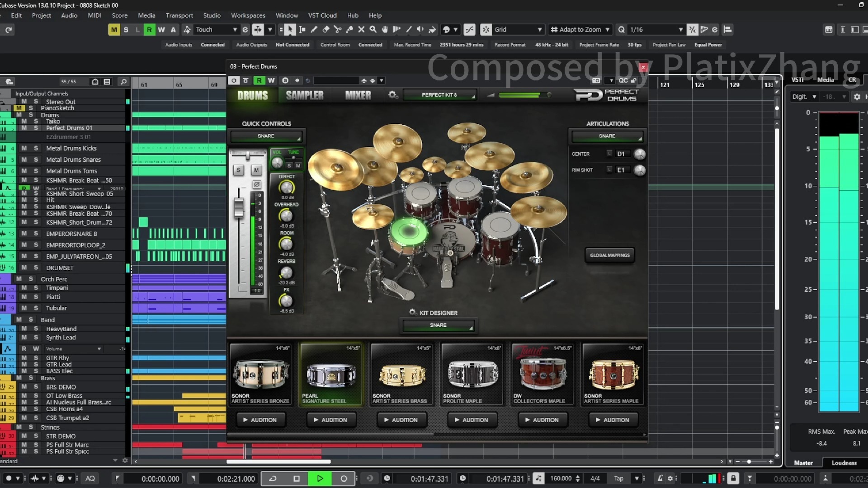868x488 pixels.
Task: Switch to the MIXER tab
Action: (x=358, y=95)
